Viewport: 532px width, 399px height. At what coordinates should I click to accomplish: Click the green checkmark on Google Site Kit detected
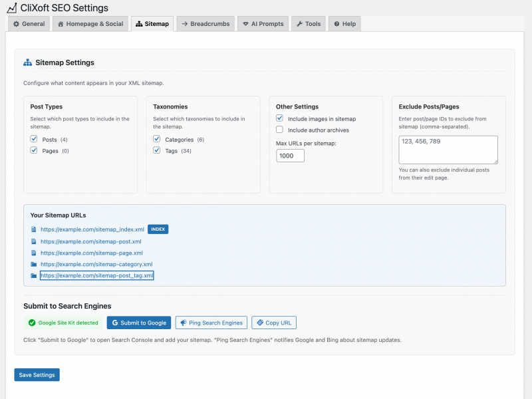33,323
